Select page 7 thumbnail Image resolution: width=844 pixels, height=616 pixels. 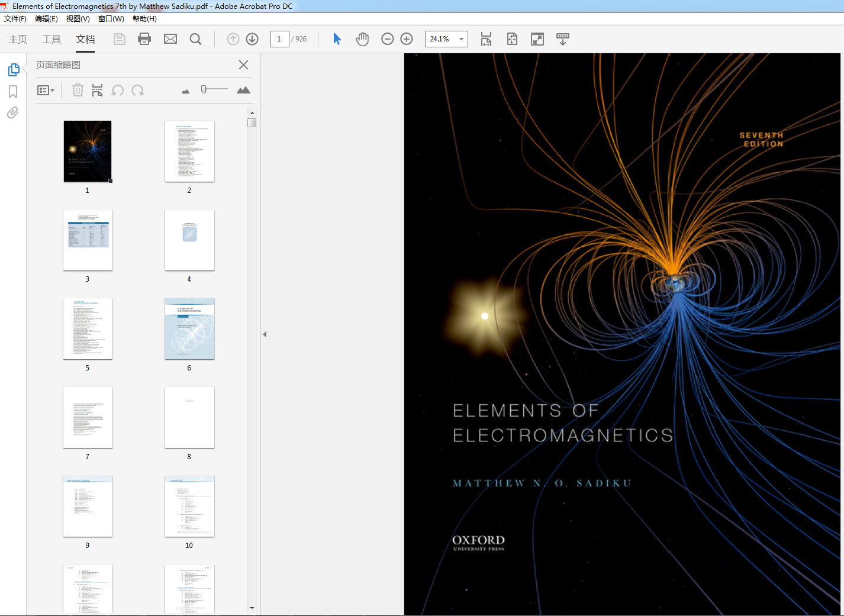pos(88,418)
